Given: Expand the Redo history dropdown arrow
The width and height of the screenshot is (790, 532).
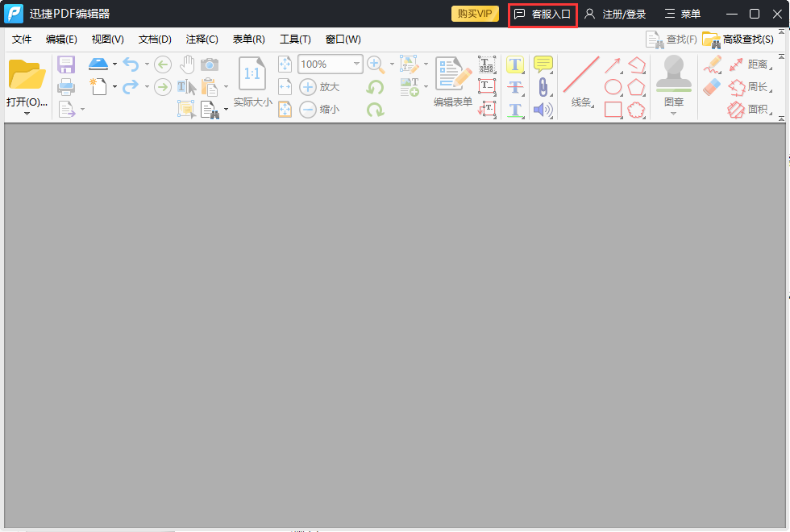Looking at the screenshot, I should click(147, 87).
